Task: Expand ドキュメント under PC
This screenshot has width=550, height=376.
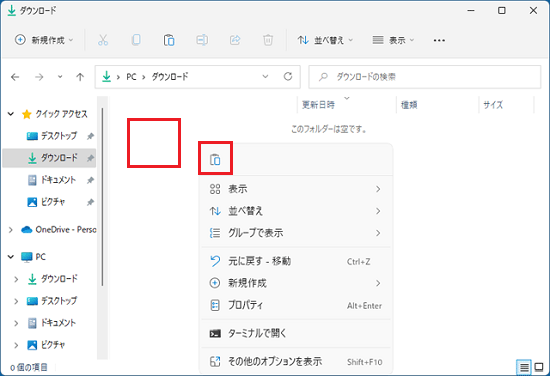Action: 16,323
